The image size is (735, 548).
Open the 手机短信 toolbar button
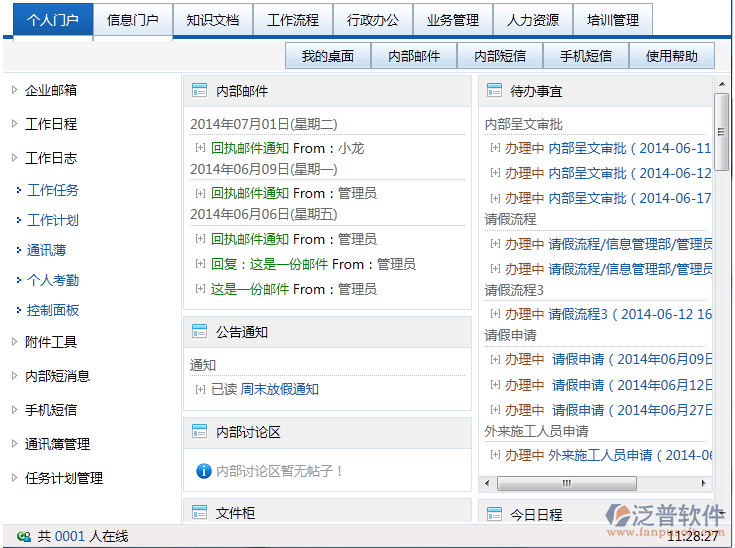coord(586,56)
